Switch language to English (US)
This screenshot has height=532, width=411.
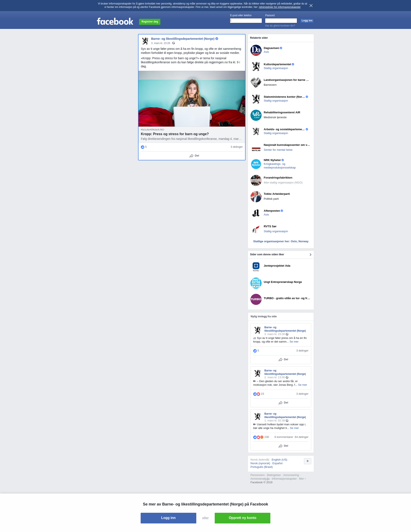pyautogui.click(x=279, y=460)
